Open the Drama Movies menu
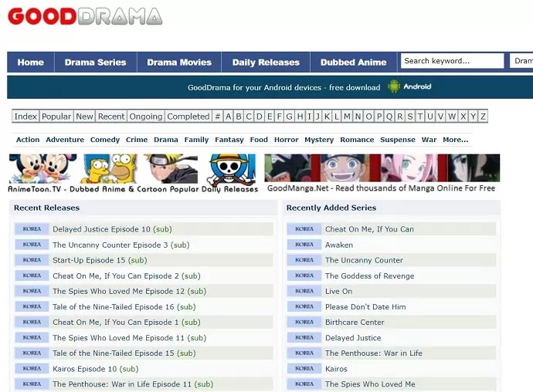This screenshot has width=533, height=392. tap(179, 63)
